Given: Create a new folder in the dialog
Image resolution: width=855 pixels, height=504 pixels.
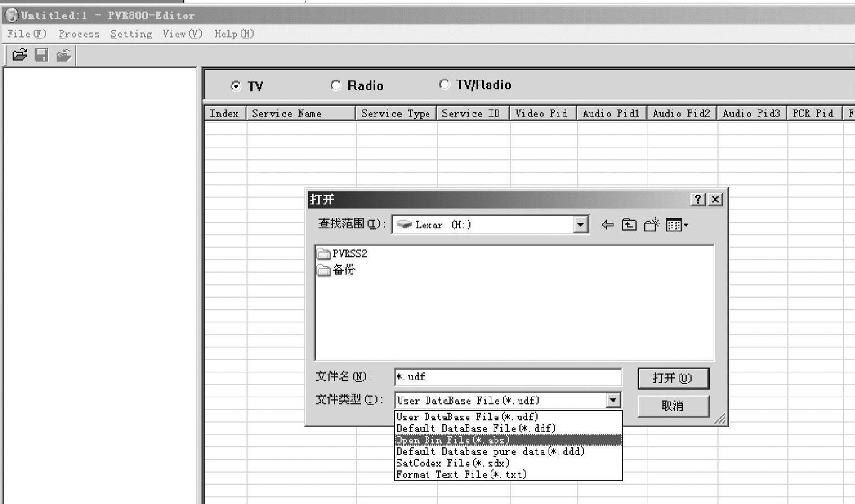Looking at the screenshot, I should (x=651, y=224).
